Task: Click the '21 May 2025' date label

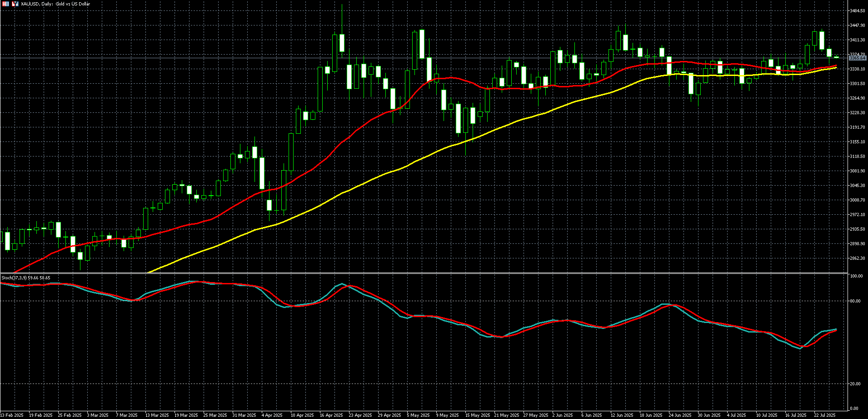Action: tap(506, 415)
